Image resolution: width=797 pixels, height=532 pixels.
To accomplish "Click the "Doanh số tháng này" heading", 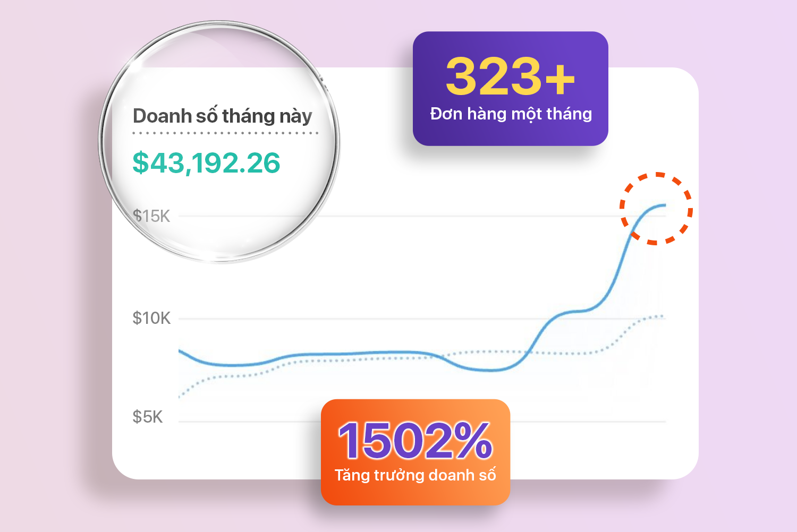I will (222, 116).
